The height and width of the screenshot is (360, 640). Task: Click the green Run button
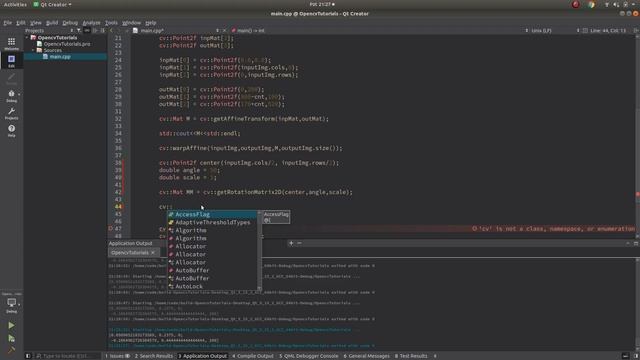[11, 325]
